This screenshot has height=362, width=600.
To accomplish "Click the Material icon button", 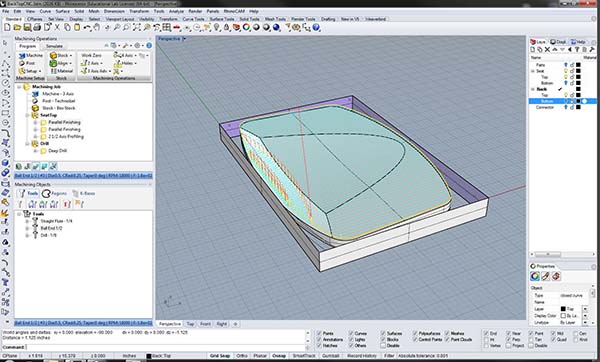I will (x=61, y=71).
